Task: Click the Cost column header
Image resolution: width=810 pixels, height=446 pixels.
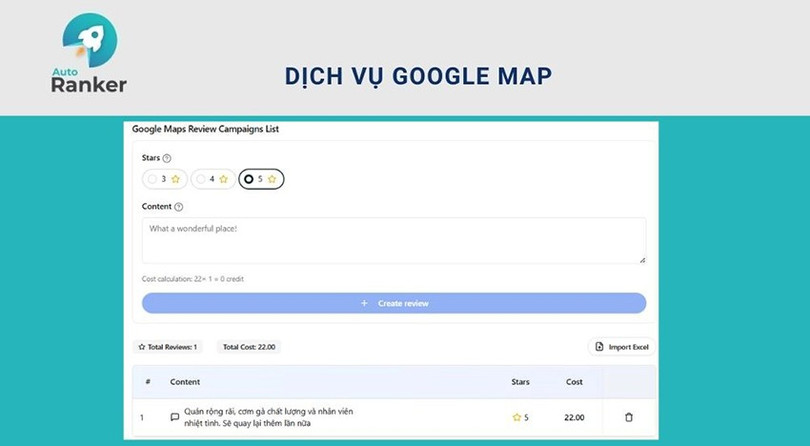Action: pyautogui.click(x=574, y=382)
